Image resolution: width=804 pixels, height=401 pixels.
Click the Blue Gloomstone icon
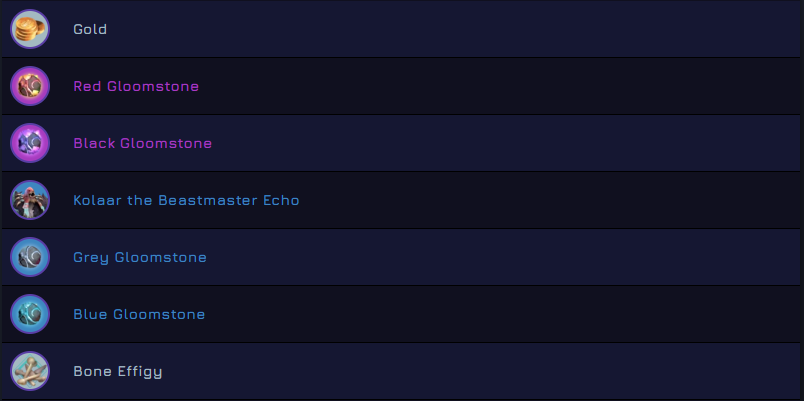point(30,314)
